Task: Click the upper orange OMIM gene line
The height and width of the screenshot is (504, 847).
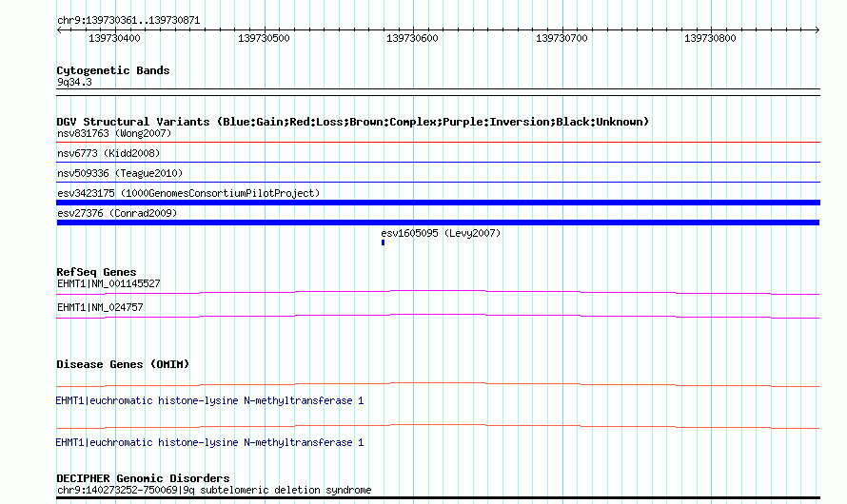Action: tap(438, 385)
